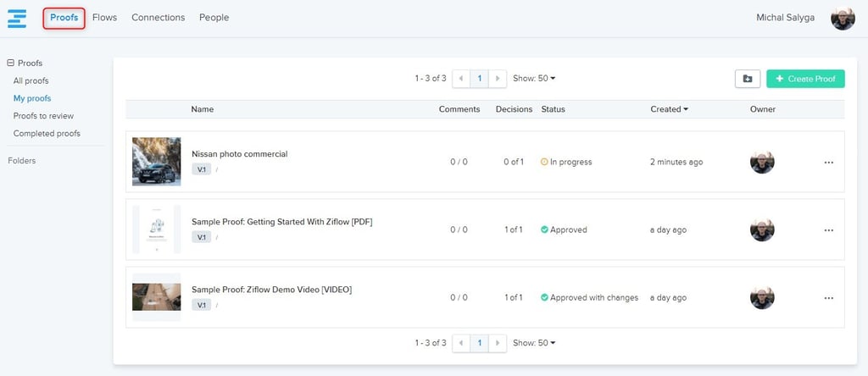Open the top Show: 50 dropdown
The image size is (868, 376).
[x=534, y=79]
